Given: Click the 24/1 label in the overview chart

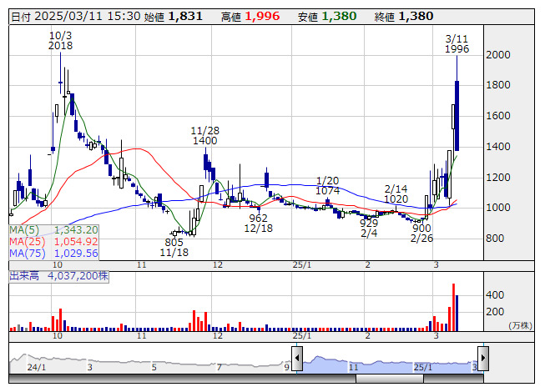Looking at the screenshot, I should coord(37,367).
